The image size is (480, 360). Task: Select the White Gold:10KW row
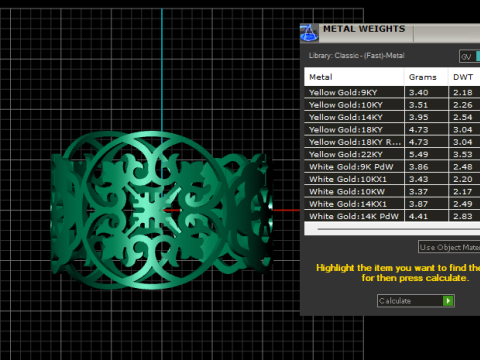click(x=392, y=191)
